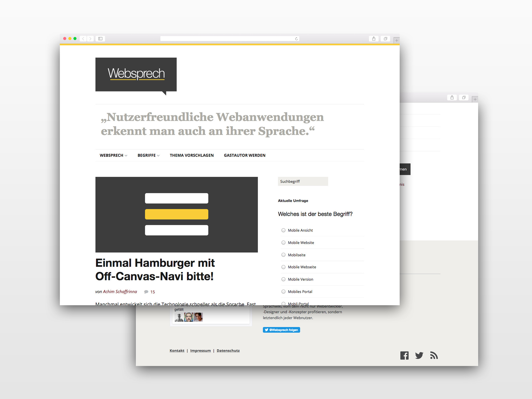Open the Facebook icon in the footer
This screenshot has width=532, height=399.
404,355
